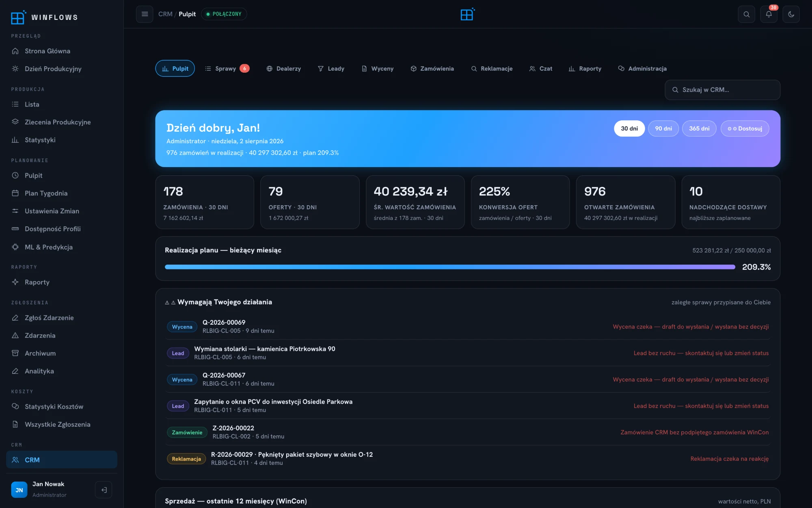Open Statystyki Kosztów
Screen dimensions: 812x508
(62, 406)
